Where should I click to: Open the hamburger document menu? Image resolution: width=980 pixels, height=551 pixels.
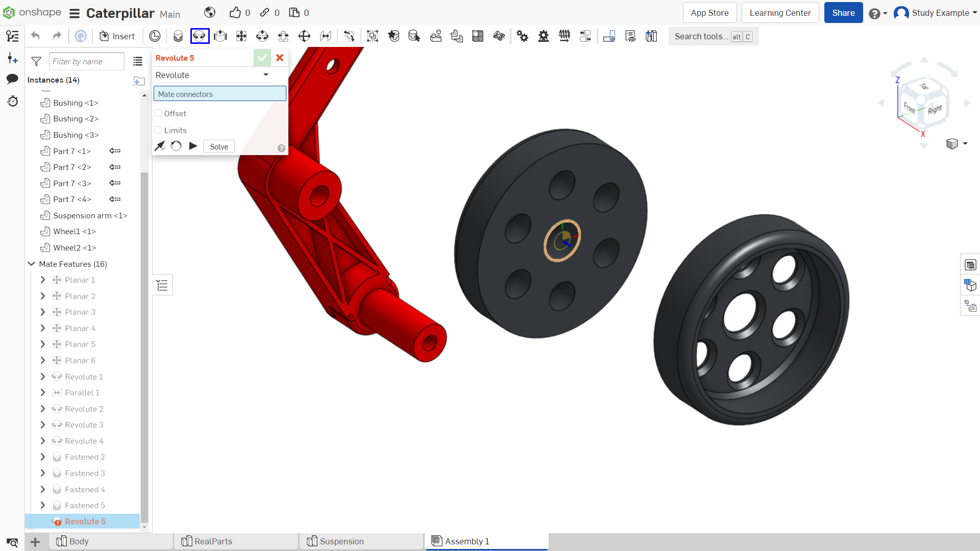(75, 13)
